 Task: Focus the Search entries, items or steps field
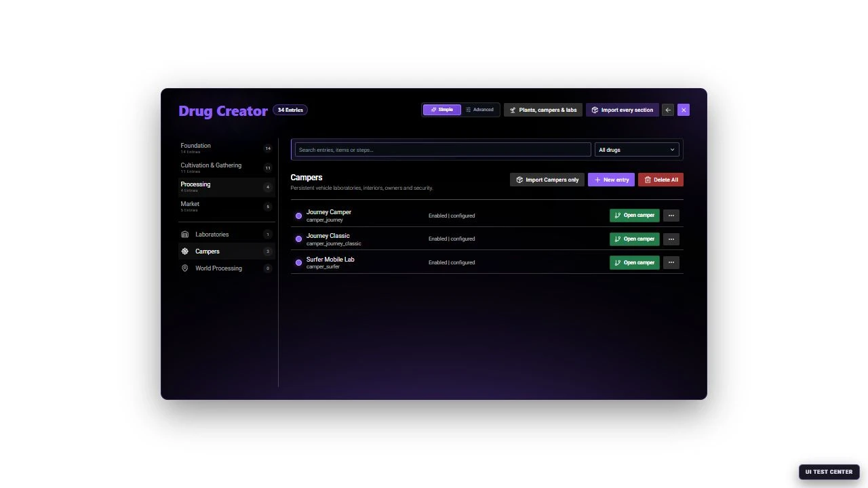pos(443,150)
